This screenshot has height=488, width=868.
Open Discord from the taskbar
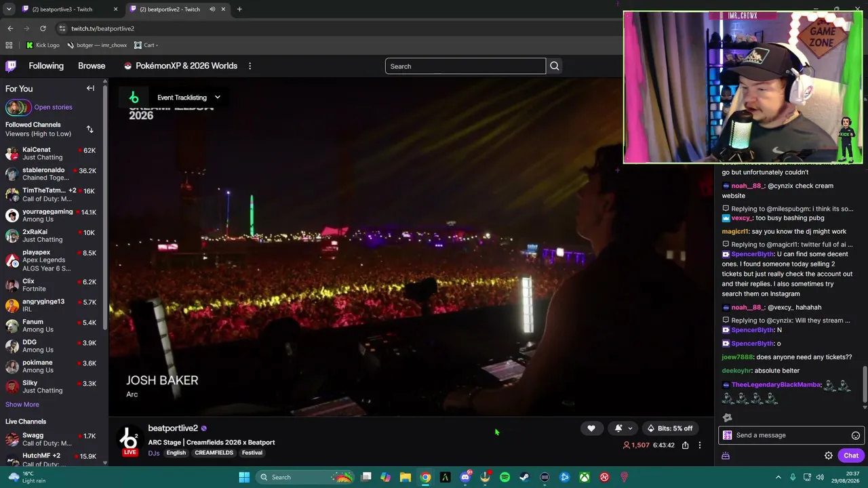pyautogui.click(x=465, y=477)
